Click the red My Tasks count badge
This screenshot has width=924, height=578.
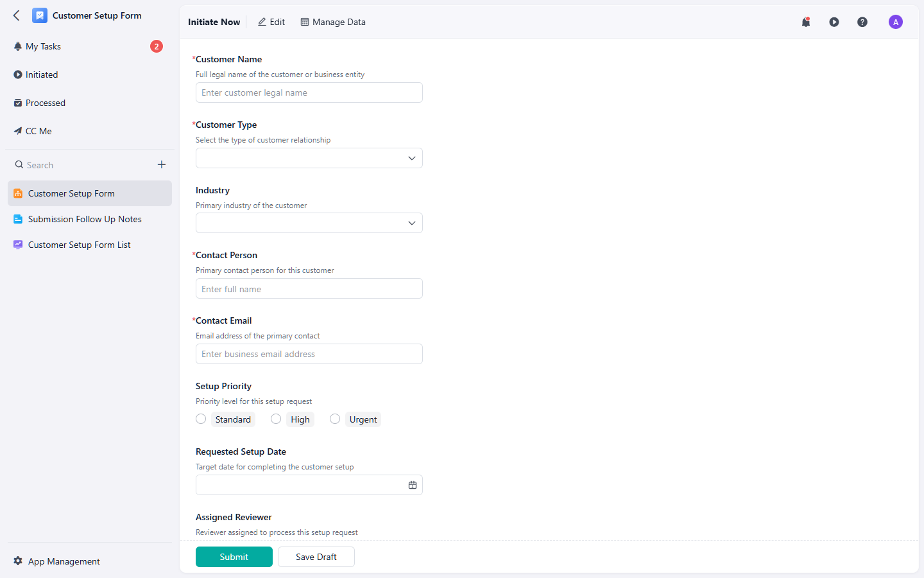coord(157,46)
